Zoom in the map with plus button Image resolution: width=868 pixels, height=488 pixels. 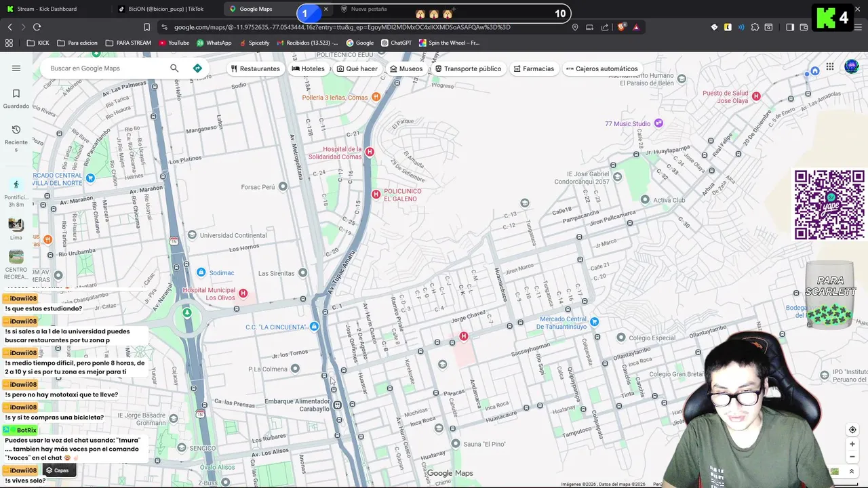click(x=852, y=444)
